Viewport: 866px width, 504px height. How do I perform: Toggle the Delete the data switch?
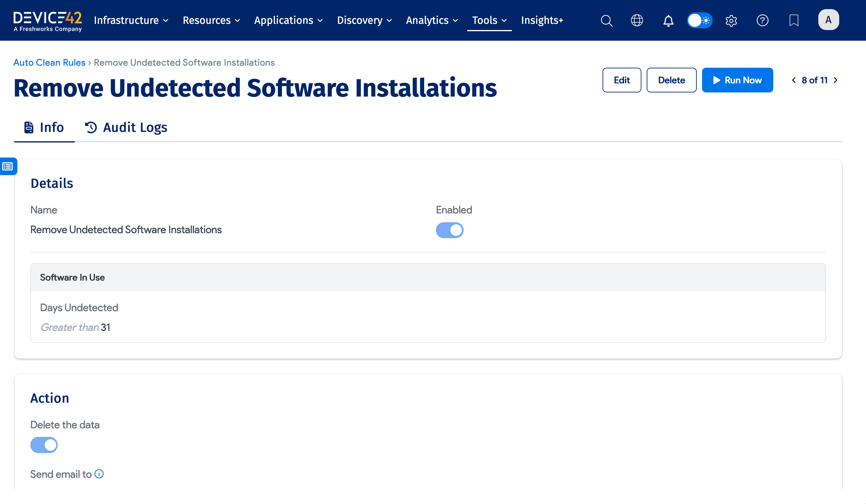pyautogui.click(x=44, y=445)
